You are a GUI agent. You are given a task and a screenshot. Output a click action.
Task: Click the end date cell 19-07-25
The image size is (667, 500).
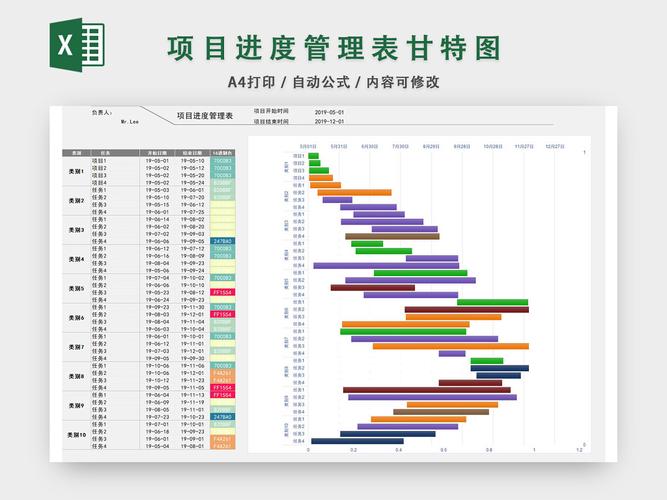[193, 212]
